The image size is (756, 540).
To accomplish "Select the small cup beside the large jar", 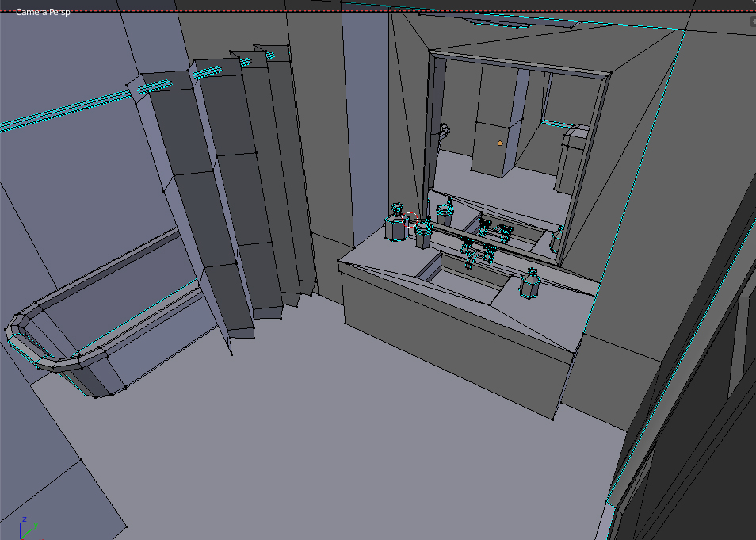I will click(x=423, y=234).
